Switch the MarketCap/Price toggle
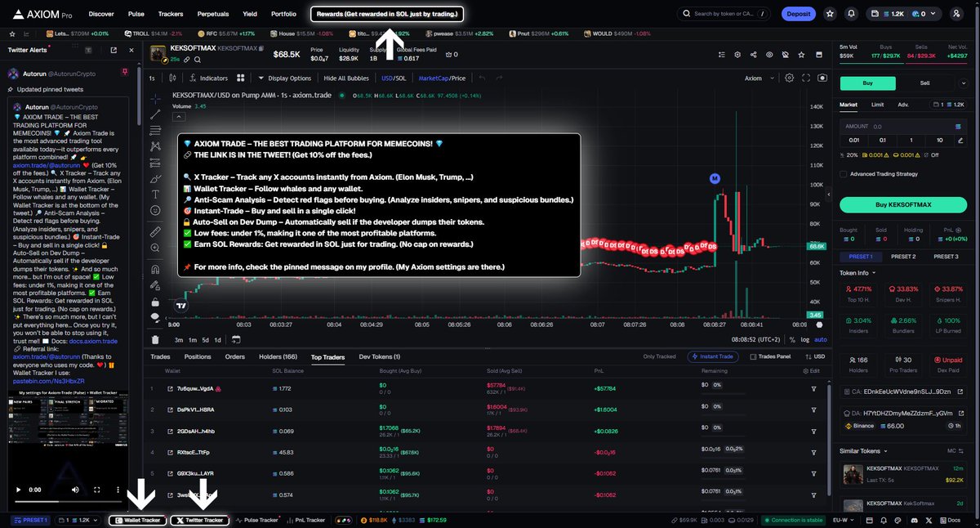 pos(442,78)
